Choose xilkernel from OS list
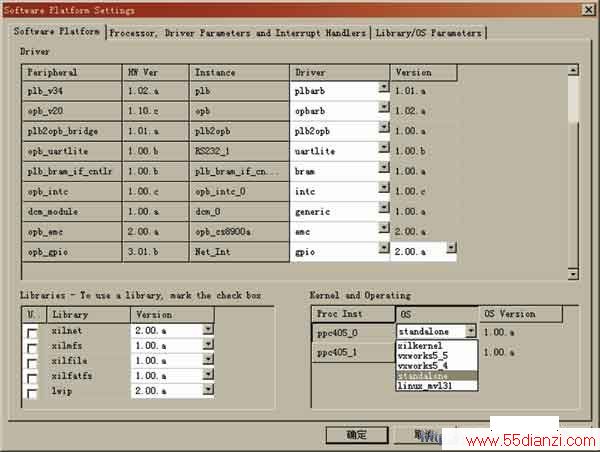Viewport: 600px width, 452px height. coord(437,346)
